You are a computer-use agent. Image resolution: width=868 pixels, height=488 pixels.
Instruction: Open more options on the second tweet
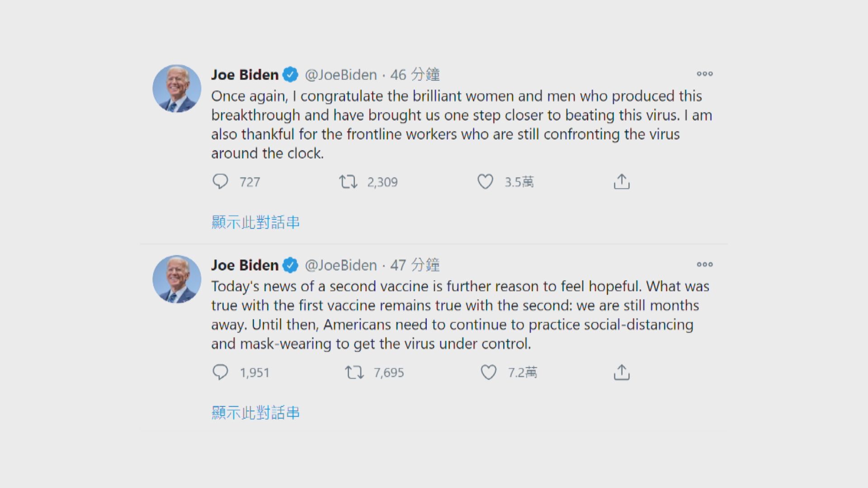pos(704,265)
